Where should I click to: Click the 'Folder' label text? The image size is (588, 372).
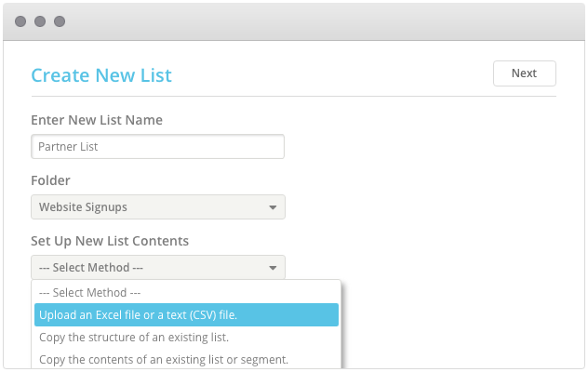click(50, 180)
